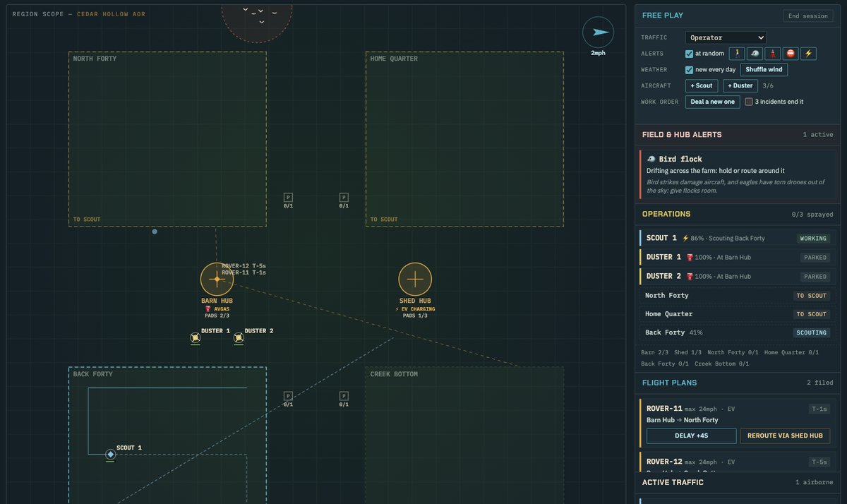Image resolution: width=847 pixels, height=504 pixels.
Task: Add a Scout aircraft
Action: pyautogui.click(x=702, y=86)
